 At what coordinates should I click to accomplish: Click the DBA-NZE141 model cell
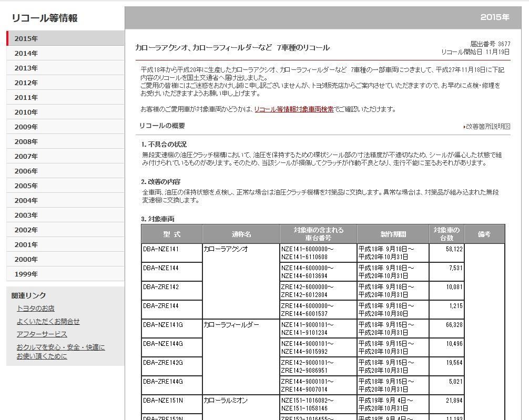[x=172, y=253]
